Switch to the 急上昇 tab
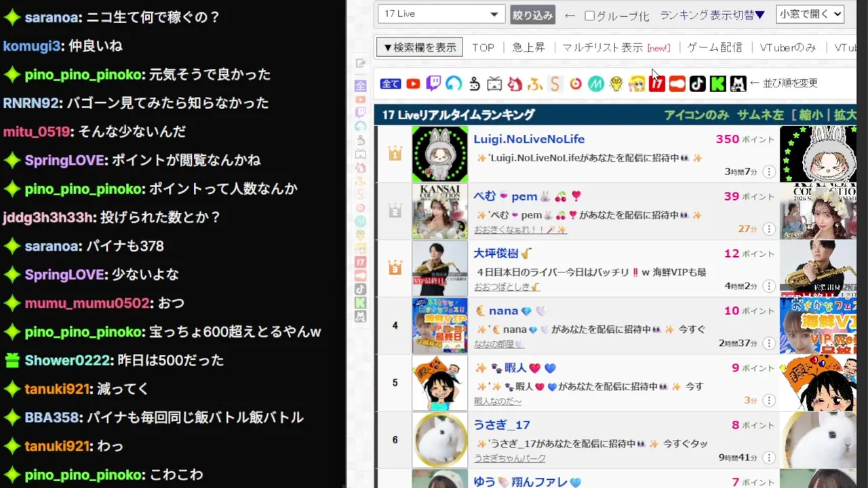The height and width of the screenshot is (488, 868). click(528, 47)
